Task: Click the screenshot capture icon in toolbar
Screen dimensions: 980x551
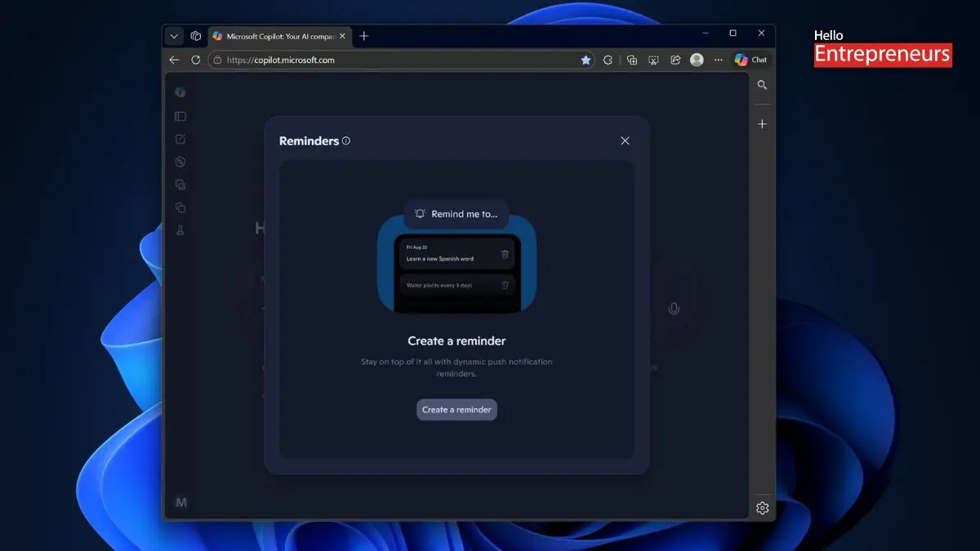Action: (x=653, y=60)
